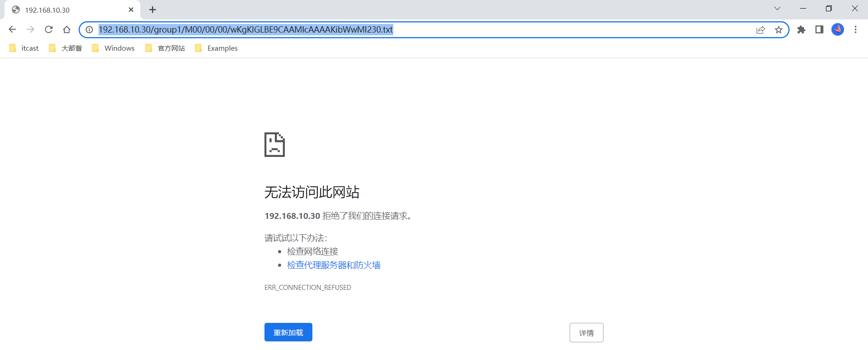
Task: Open the home page icon
Action: click(x=66, y=29)
